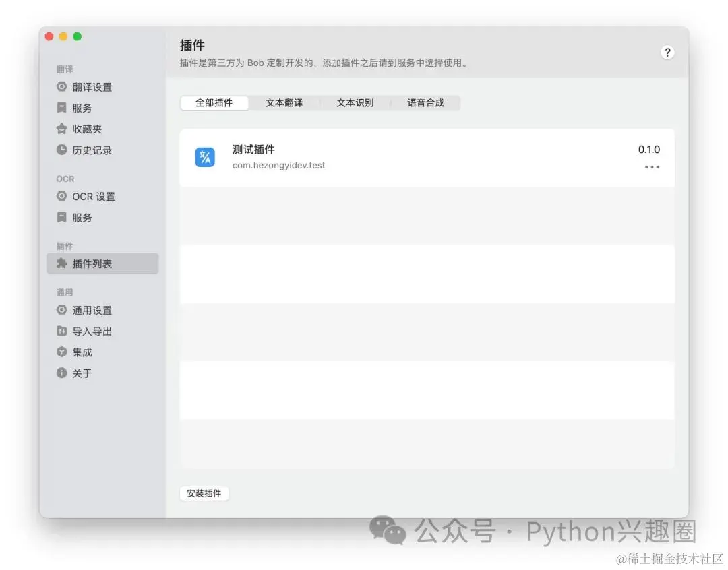This screenshot has height=570, width=728.
Task: Switch to the 语音合成 tab
Action: 426,102
